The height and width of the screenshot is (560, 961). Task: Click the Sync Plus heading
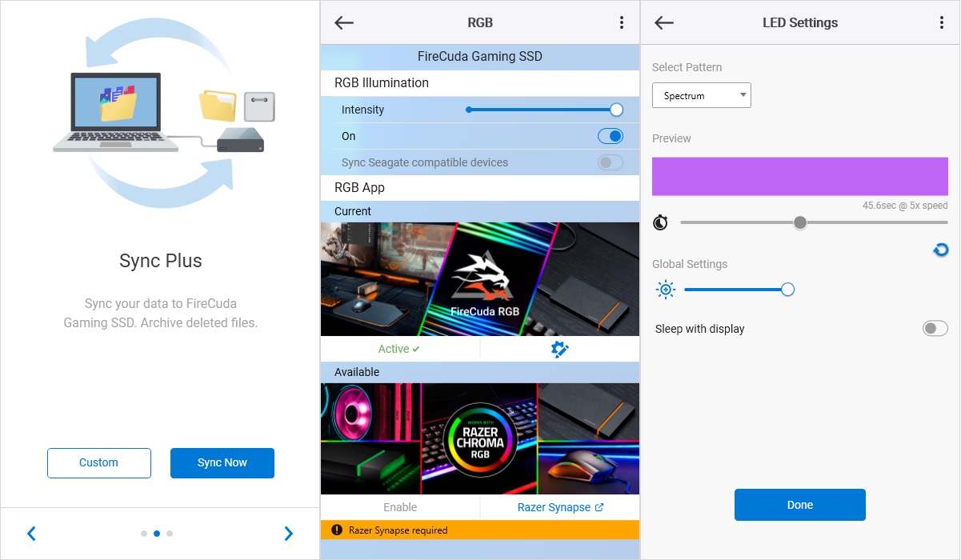coord(160,261)
